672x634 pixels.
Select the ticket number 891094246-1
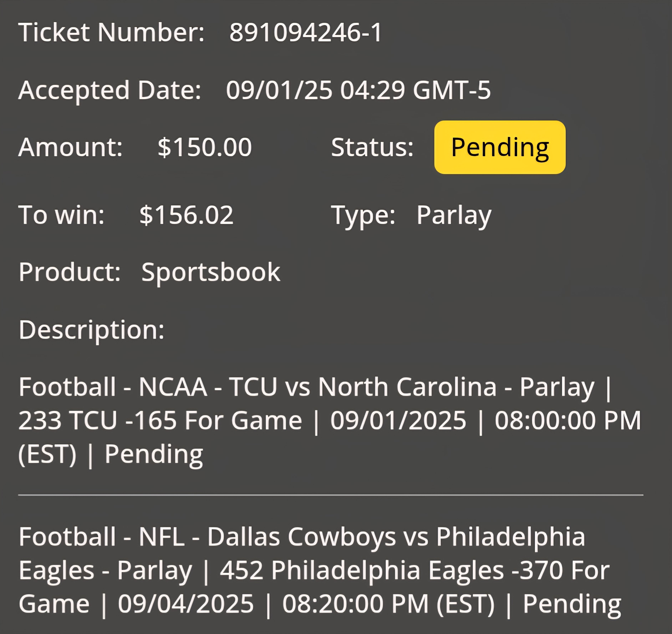[306, 32]
